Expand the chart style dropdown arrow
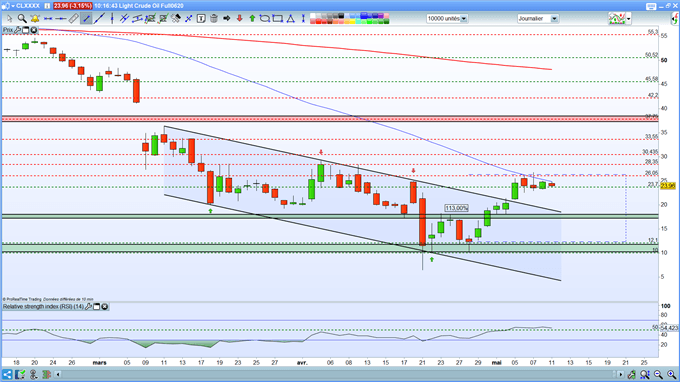The image size is (680, 382). (x=628, y=19)
